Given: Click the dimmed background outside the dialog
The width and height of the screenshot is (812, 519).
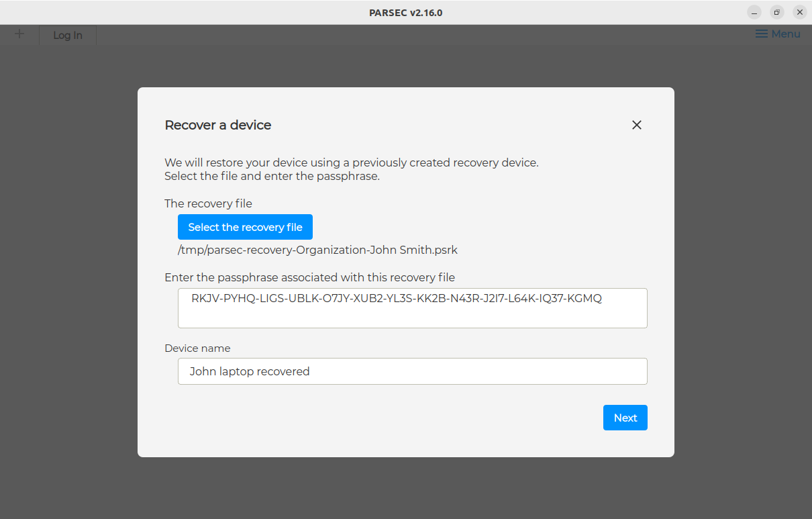Looking at the screenshot, I should tap(67, 269).
